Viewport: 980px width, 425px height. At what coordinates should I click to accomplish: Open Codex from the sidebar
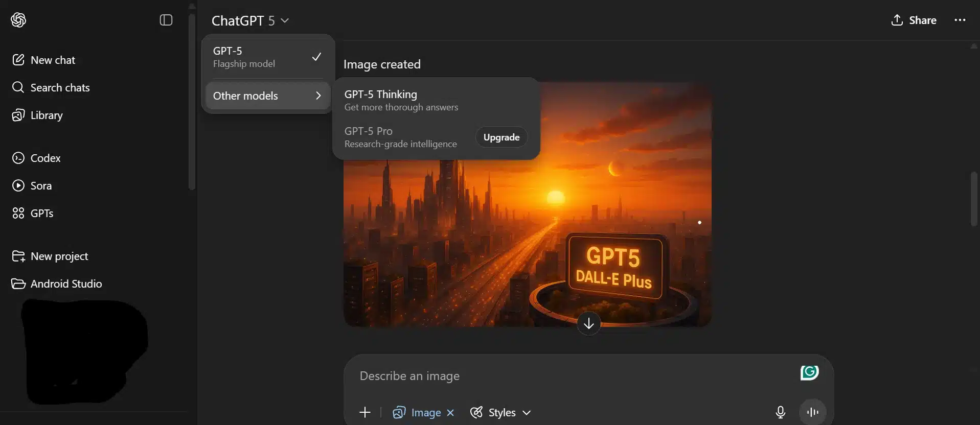click(36, 158)
